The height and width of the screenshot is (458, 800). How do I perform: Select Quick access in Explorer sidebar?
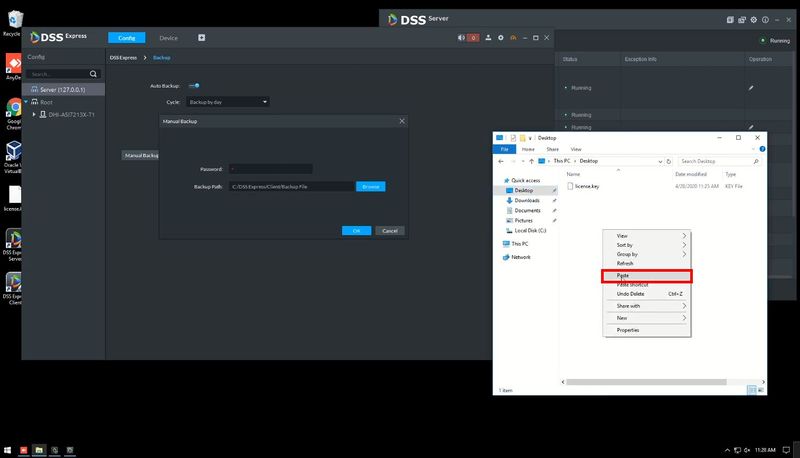pos(526,181)
